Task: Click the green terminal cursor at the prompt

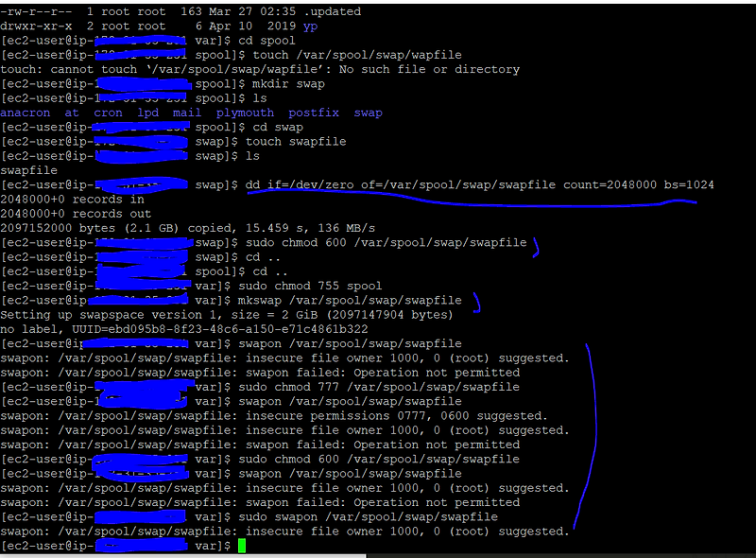Action: coord(244,545)
